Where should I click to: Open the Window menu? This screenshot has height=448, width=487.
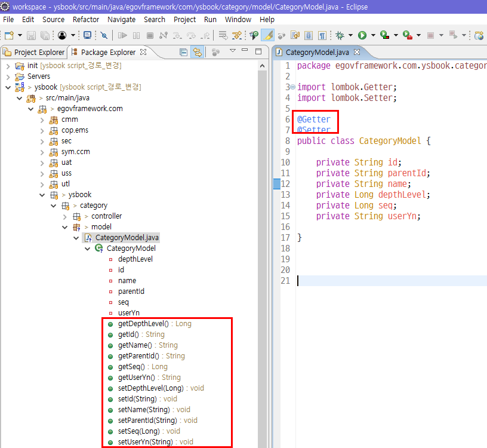(x=238, y=20)
